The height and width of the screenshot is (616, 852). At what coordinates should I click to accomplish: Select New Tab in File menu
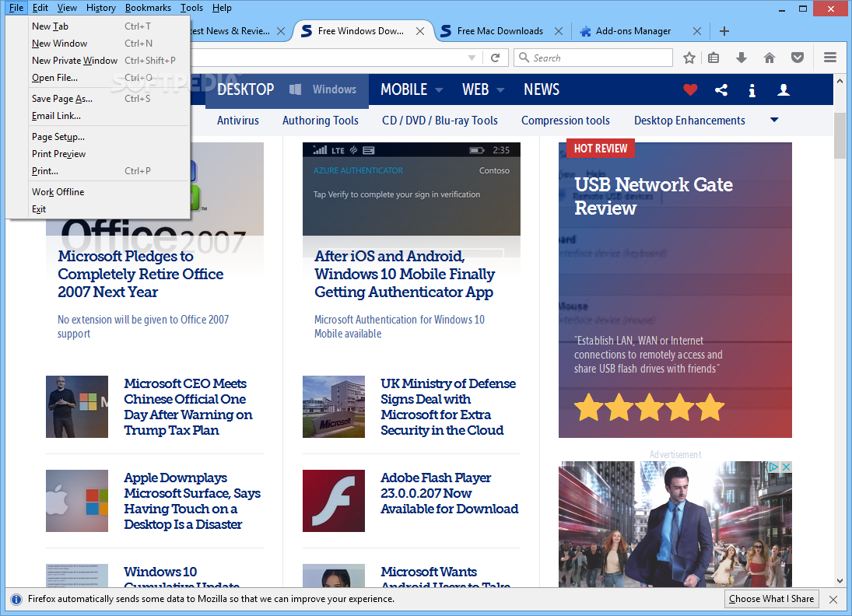(x=98, y=26)
